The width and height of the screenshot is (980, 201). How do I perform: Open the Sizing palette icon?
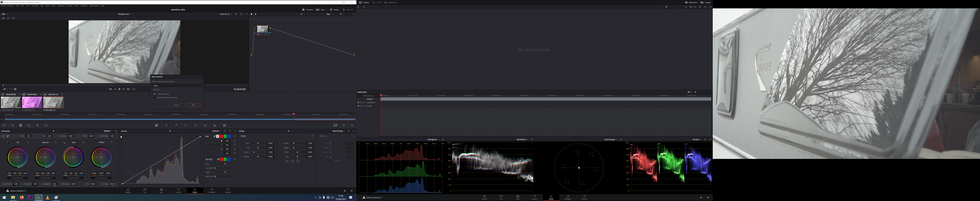tap(335, 125)
